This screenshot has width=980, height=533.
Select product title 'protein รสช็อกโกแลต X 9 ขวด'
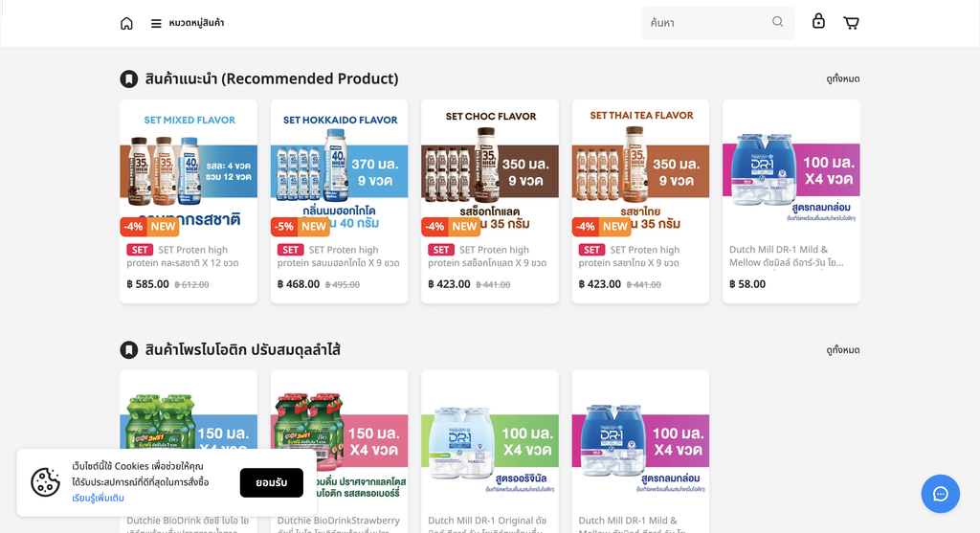(487, 263)
